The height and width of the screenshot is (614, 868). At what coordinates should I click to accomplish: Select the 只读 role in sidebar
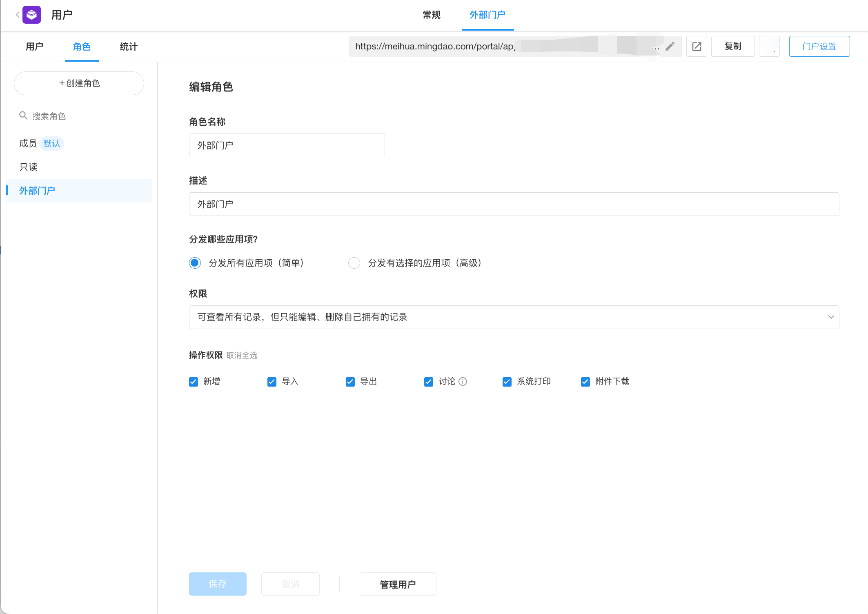(29, 167)
